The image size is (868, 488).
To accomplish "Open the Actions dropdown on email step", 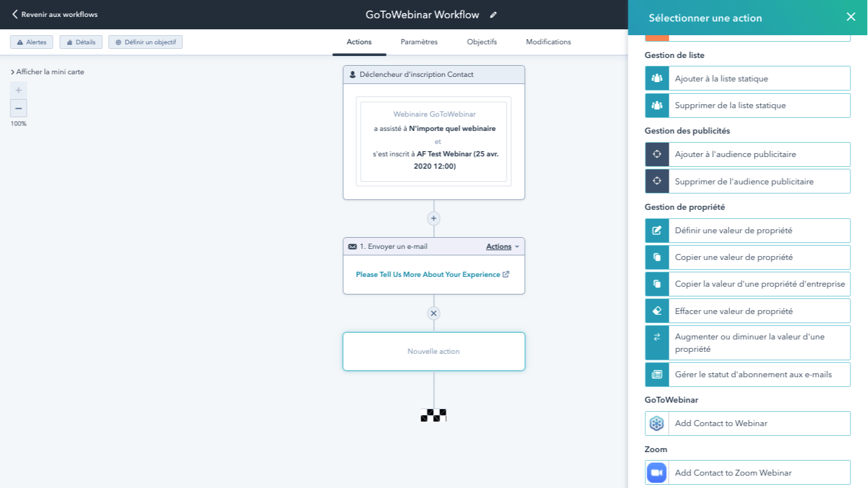I will click(503, 247).
